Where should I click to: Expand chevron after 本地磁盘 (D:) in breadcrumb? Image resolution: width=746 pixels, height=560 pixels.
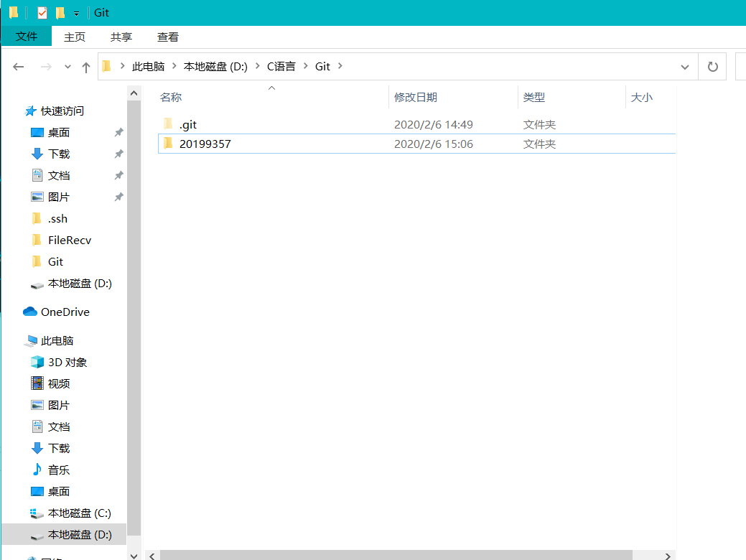tap(257, 66)
